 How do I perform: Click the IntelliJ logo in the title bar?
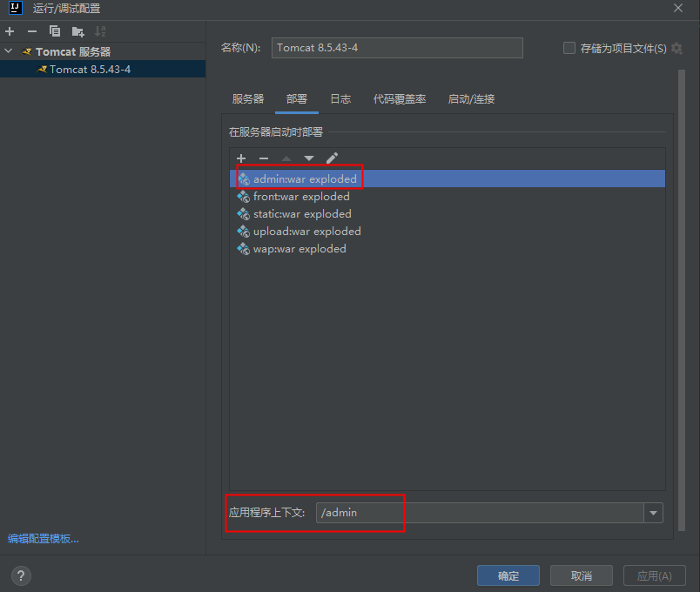(15, 8)
